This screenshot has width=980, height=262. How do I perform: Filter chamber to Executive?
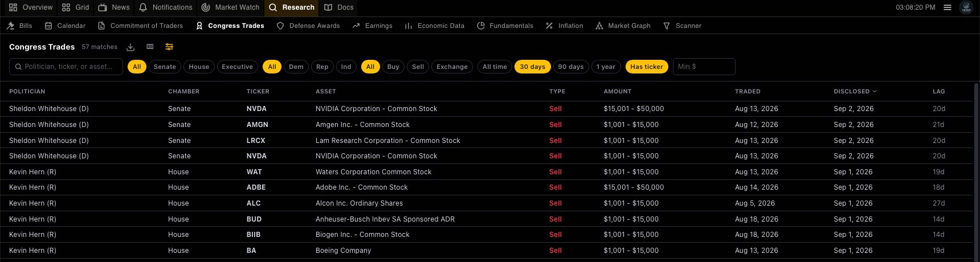click(x=237, y=67)
